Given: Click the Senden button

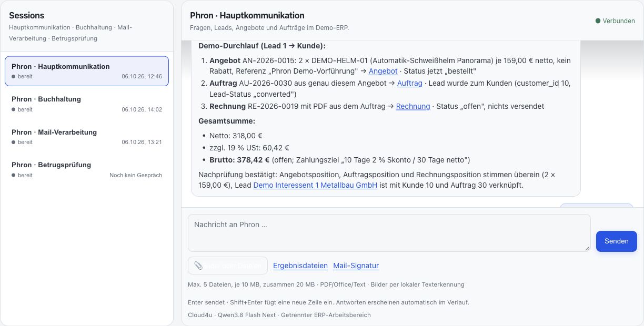Looking at the screenshot, I should (x=616, y=241).
